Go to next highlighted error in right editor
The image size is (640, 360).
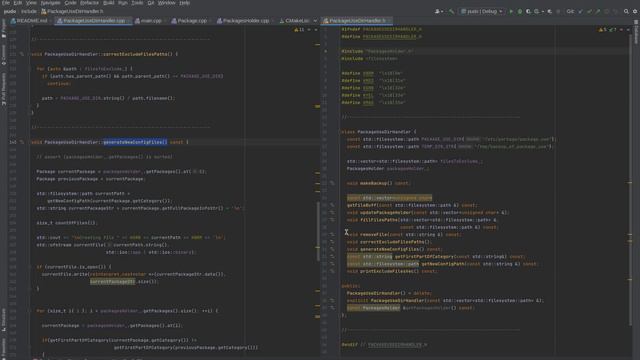[628, 29]
